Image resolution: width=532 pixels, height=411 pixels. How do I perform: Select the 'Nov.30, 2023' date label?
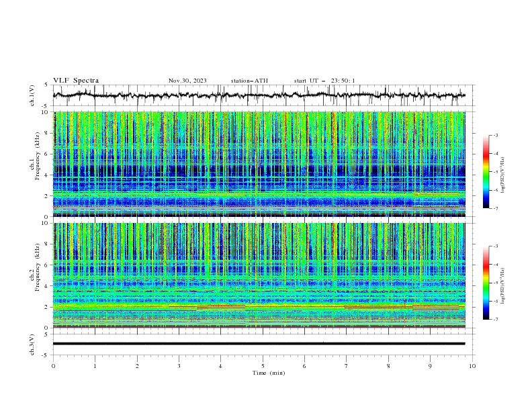coord(187,81)
